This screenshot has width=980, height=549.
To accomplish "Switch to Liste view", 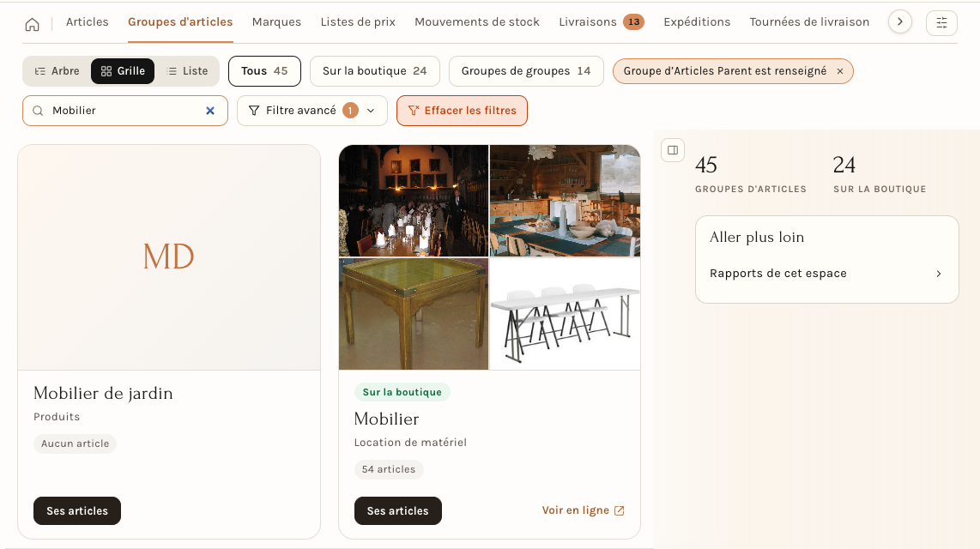I will click(187, 71).
